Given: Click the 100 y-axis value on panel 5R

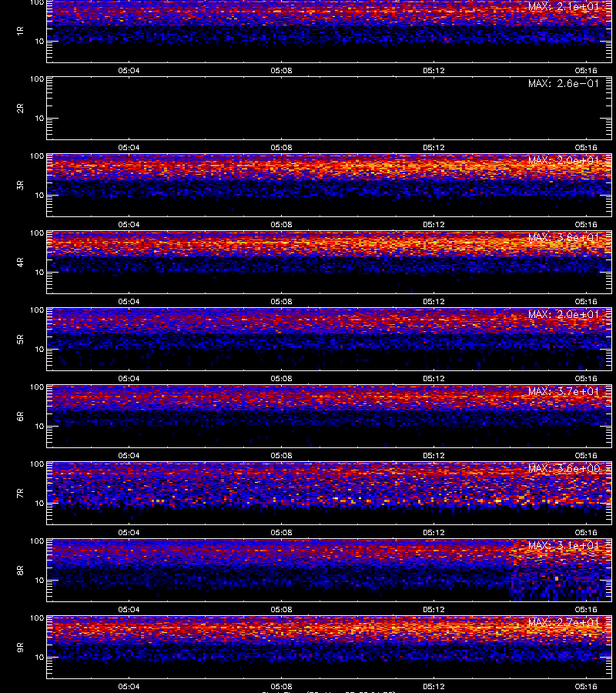Looking at the screenshot, I should [x=37, y=310].
